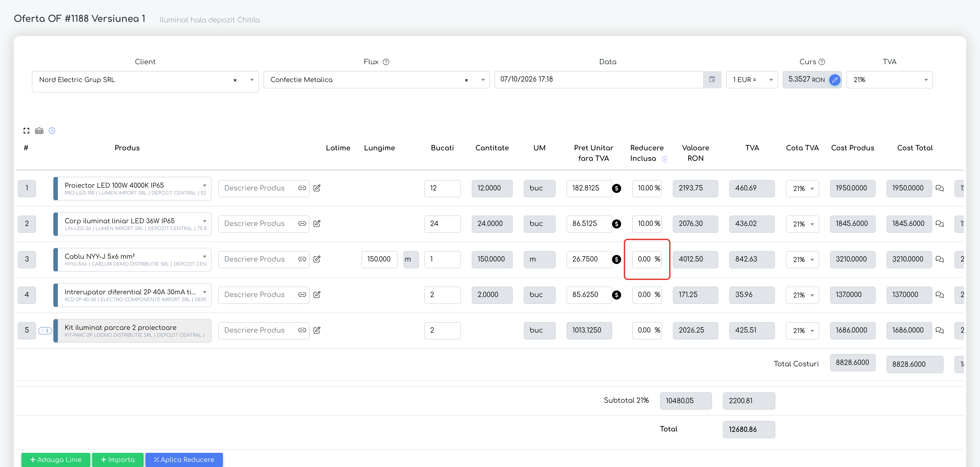Image resolution: width=980 pixels, height=467 pixels.
Task: Open Cota TVA dropdown for row 5
Action: (802, 331)
